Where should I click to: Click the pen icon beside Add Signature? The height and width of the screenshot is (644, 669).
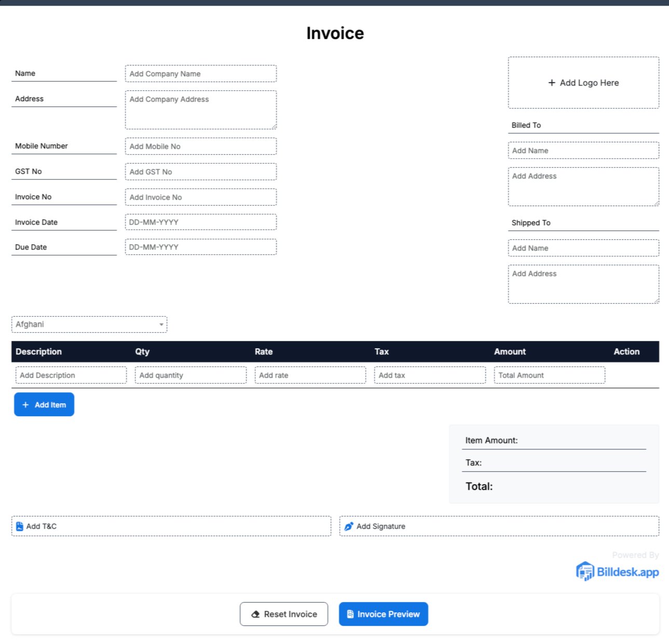coord(349,526)
